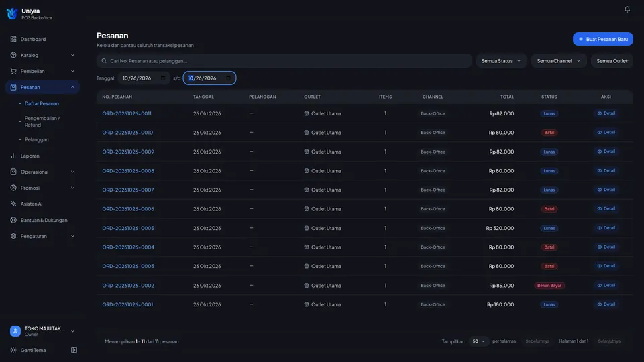
Task: Collapse sidebar using the panel icon
Action: [74, 350]
